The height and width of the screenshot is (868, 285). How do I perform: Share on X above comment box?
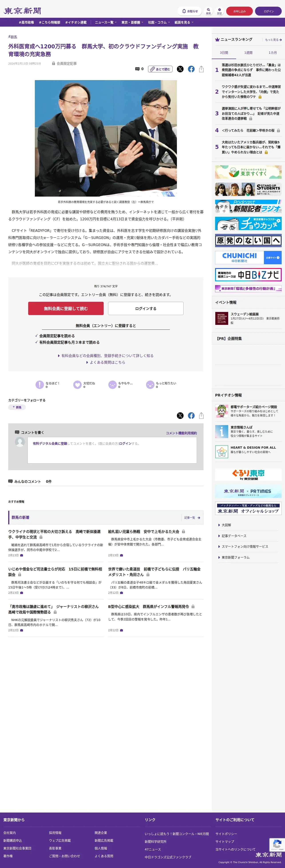click(180, 415)
